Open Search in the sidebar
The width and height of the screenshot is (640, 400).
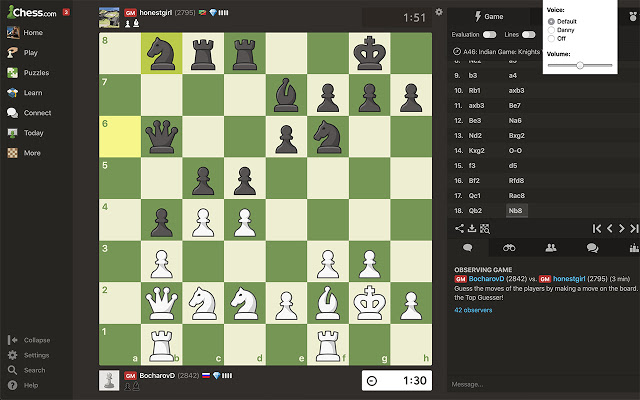[27, 370]
